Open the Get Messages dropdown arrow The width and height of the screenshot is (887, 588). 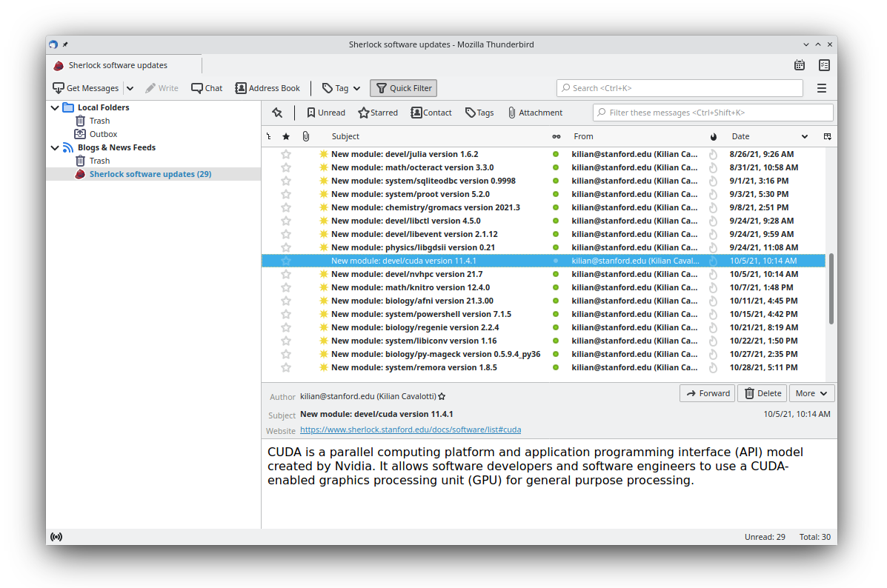pyautogui.click(x=130, y=88)
